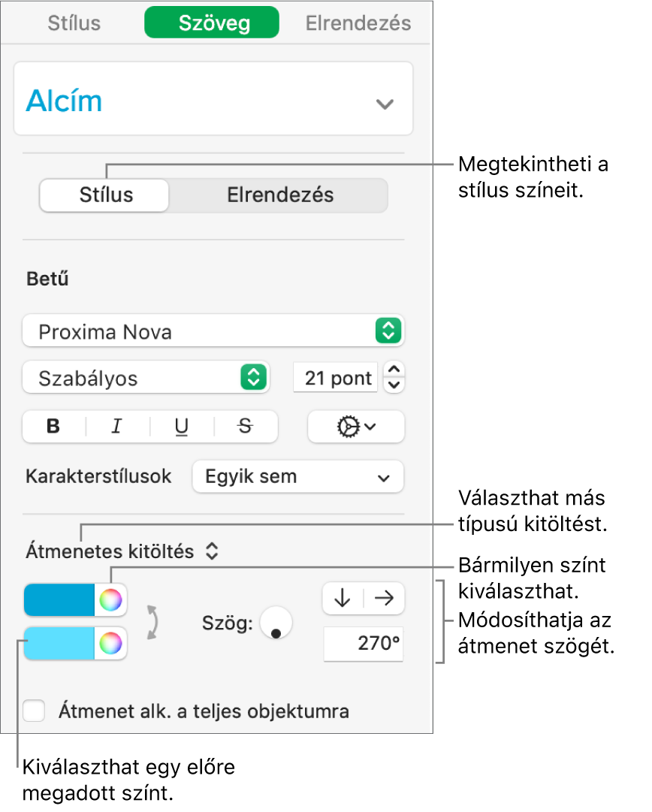Open the Karakterstílusok Egyik sem menu

297,476
